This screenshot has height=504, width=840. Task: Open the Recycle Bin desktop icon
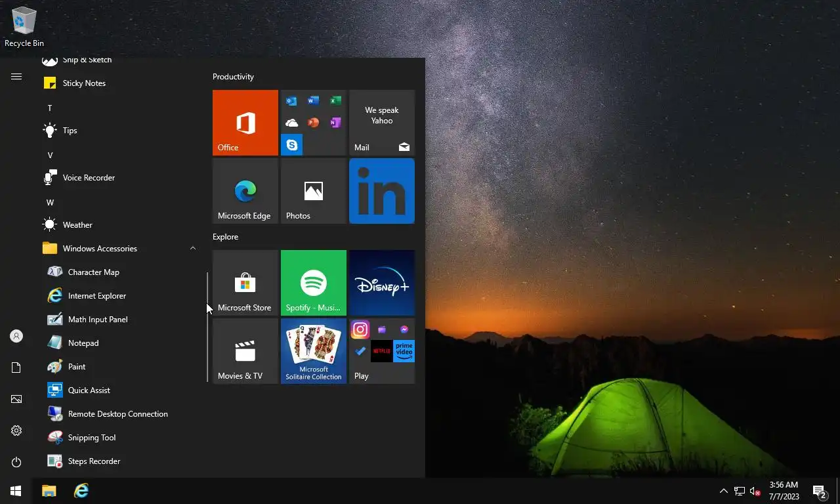pos(24,27)
